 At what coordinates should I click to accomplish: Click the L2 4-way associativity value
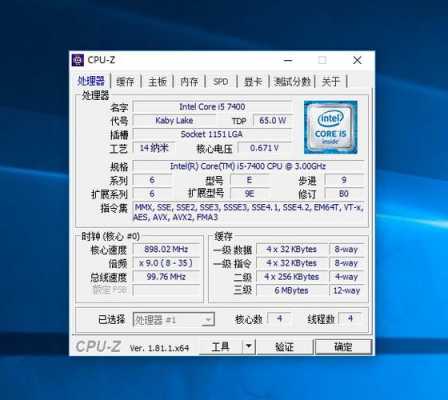[x=347, y=277]
